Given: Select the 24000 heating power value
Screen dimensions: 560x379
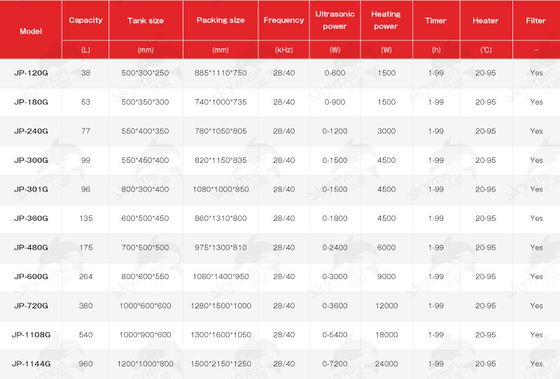Looking at the screenshot, I should click(386, 364).
